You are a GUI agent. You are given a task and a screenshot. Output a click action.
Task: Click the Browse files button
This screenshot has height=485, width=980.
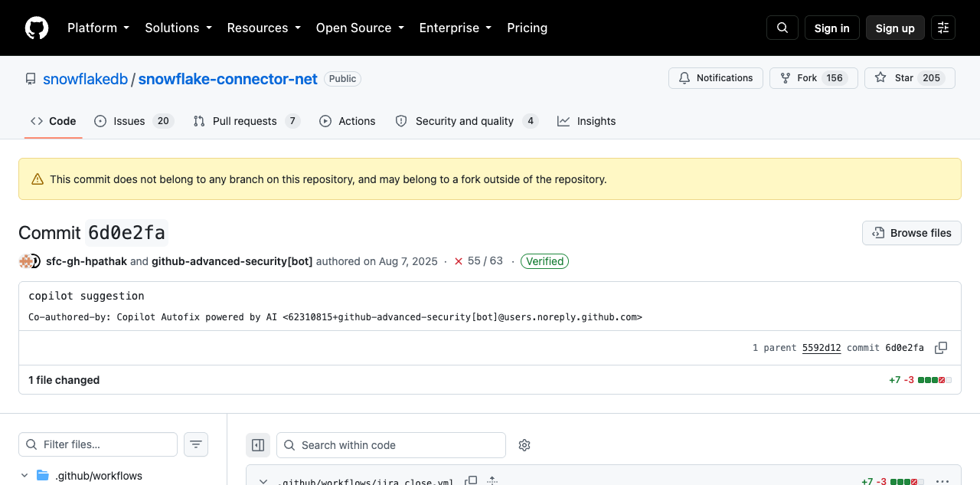(x=912, y=233)
